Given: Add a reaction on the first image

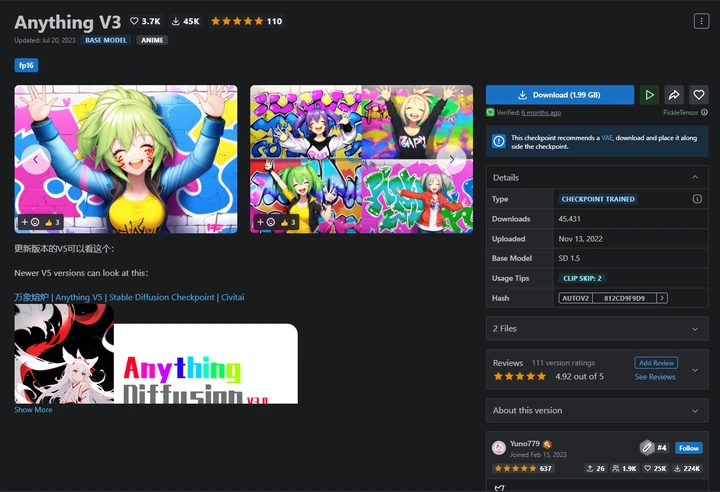Looking at the screenshot, I should [30, 222].
